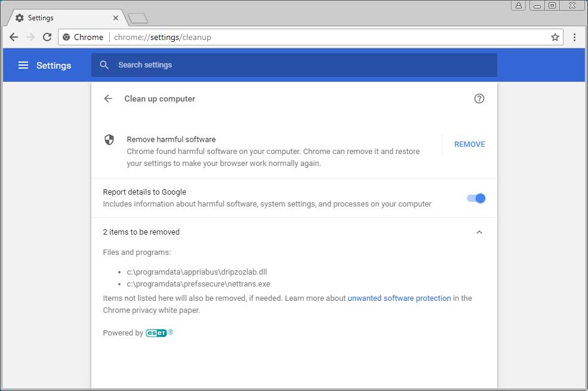Disable the Report details to Google toggle

pos(476,198)
